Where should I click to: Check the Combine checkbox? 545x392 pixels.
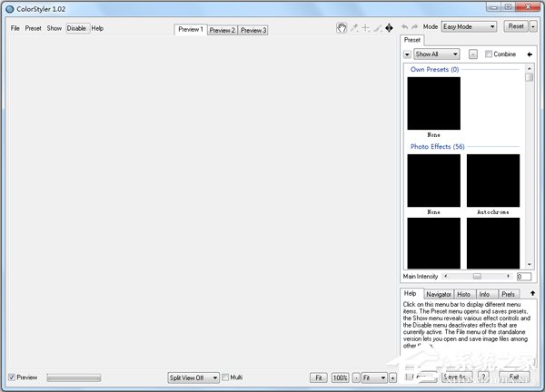pos(489,54)
